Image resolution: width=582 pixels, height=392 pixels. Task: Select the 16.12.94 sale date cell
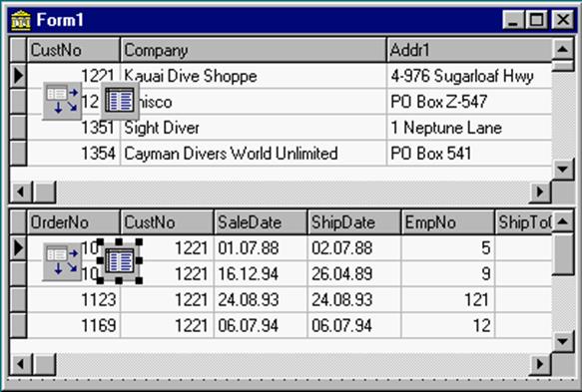[261, 273]
